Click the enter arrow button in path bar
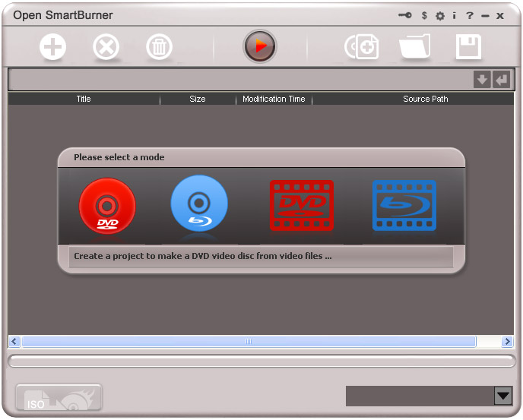This screenshot has height=420, width=523. [500, 80]
